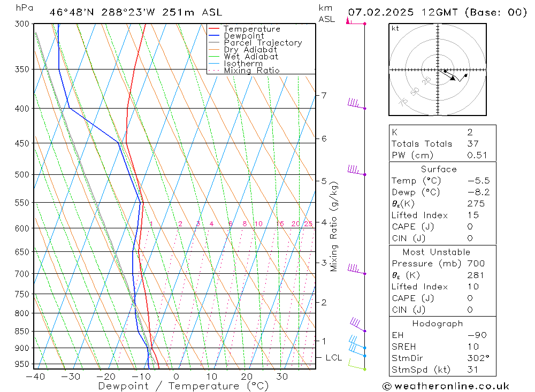Click the Dewpoint / Temperature axis label

(x=183, y=386)
